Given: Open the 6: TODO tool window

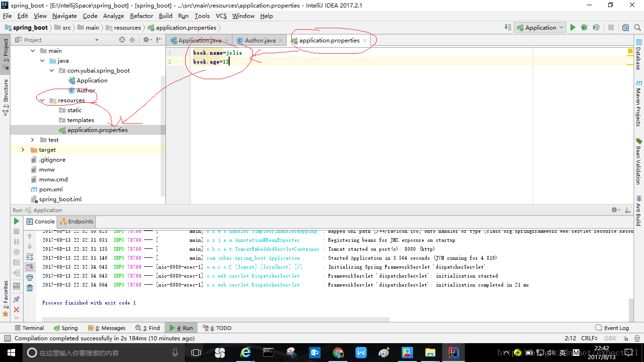Looking at the screenshot, I should coord(217,328).
